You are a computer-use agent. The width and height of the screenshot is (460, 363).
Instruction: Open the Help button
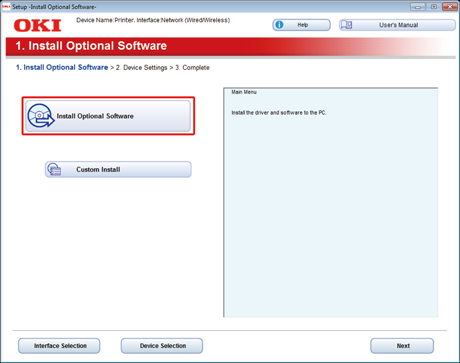[302, 25]
